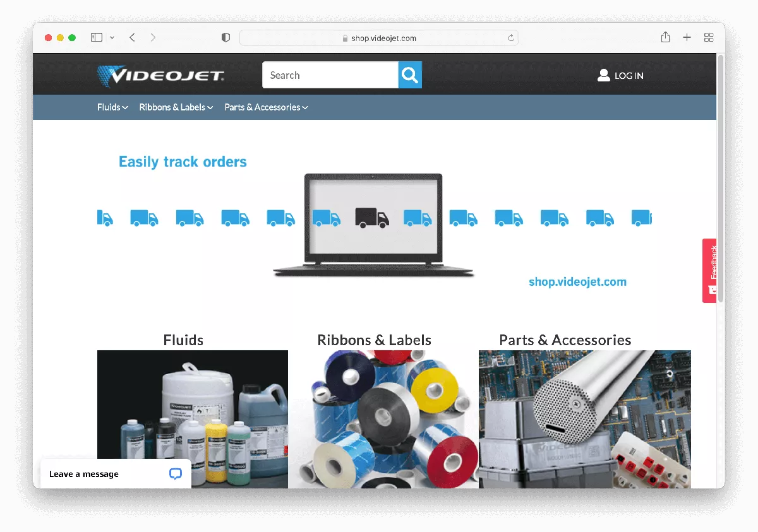The width and height of the screenshot is (758, 532).
Task: Click the privacy shield icon
Action: [x=226, y=38]
